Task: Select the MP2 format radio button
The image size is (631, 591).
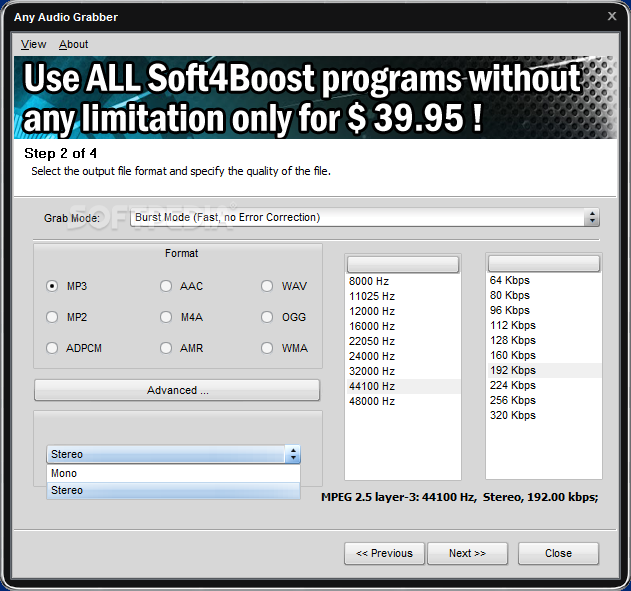Action: point(52,317)
